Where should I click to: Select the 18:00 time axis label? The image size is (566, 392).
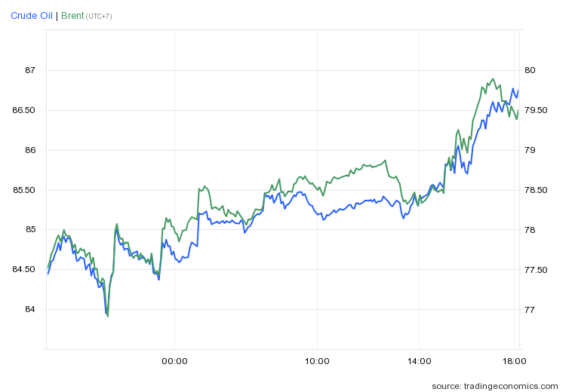coord(513,361)
